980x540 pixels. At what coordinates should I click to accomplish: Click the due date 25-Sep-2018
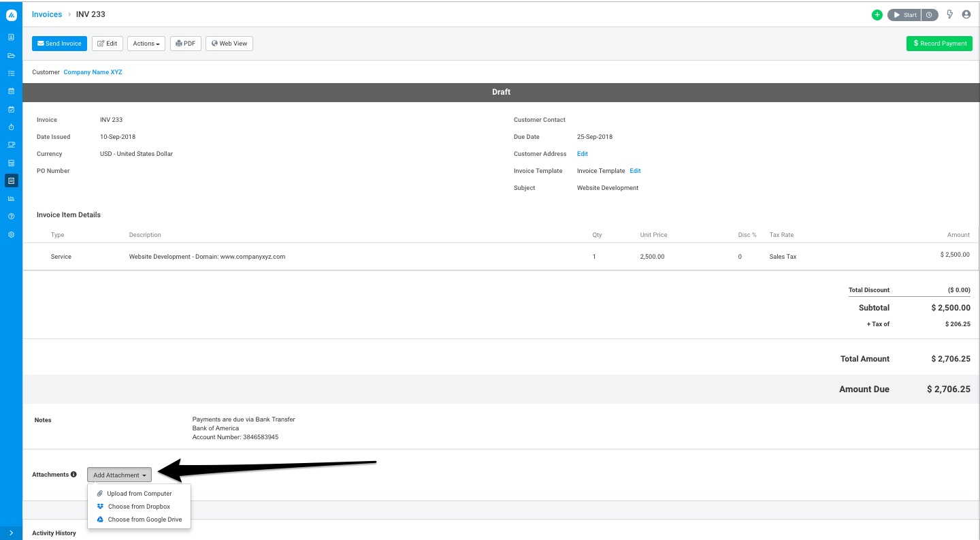(595, 137)
